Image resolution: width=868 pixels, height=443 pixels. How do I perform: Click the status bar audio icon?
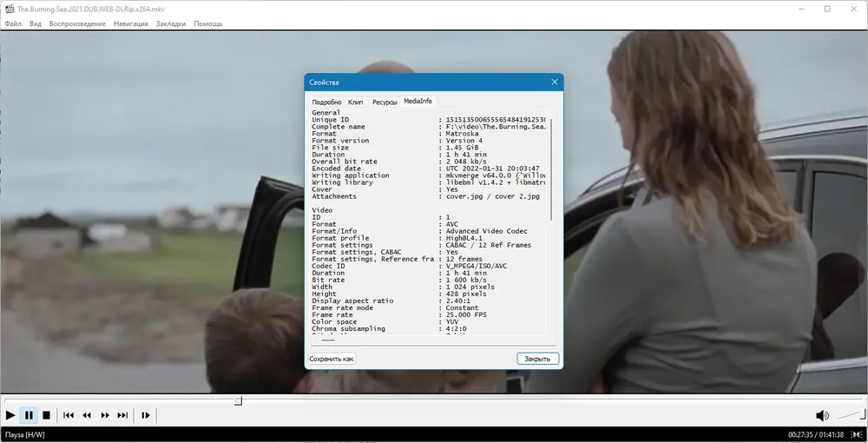[857, 434]
